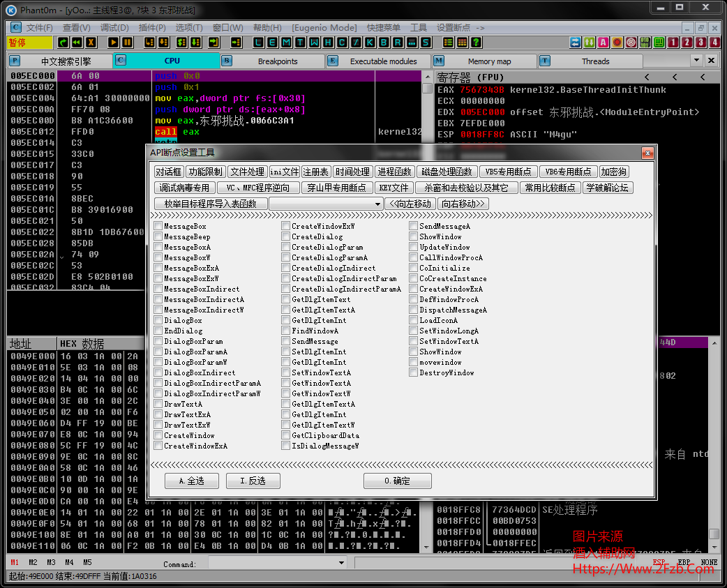Click the O.确定 confirm button
Image resolution: width=727 pixels, height=588 pixels.
pos(397,481)
